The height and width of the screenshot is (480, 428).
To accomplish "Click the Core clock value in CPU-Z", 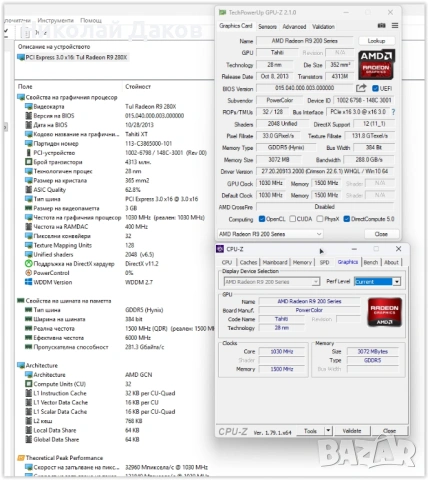I will point(282,351).
